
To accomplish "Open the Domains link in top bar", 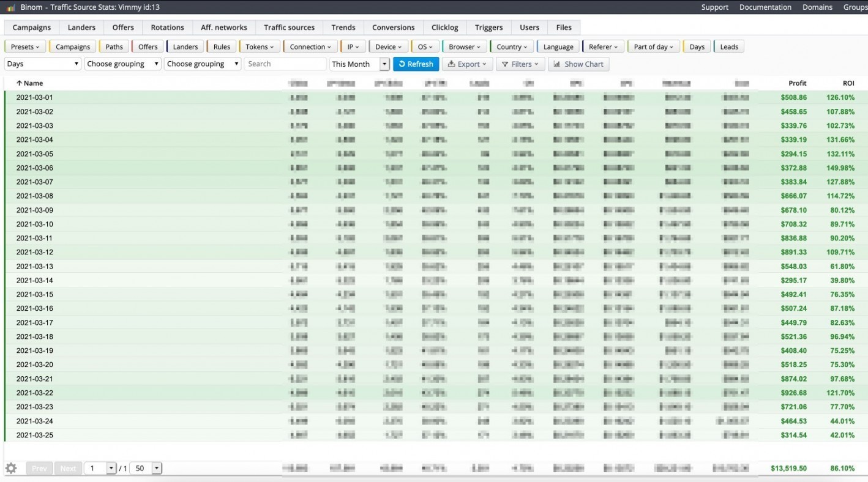I will click(x=817, y=7).
